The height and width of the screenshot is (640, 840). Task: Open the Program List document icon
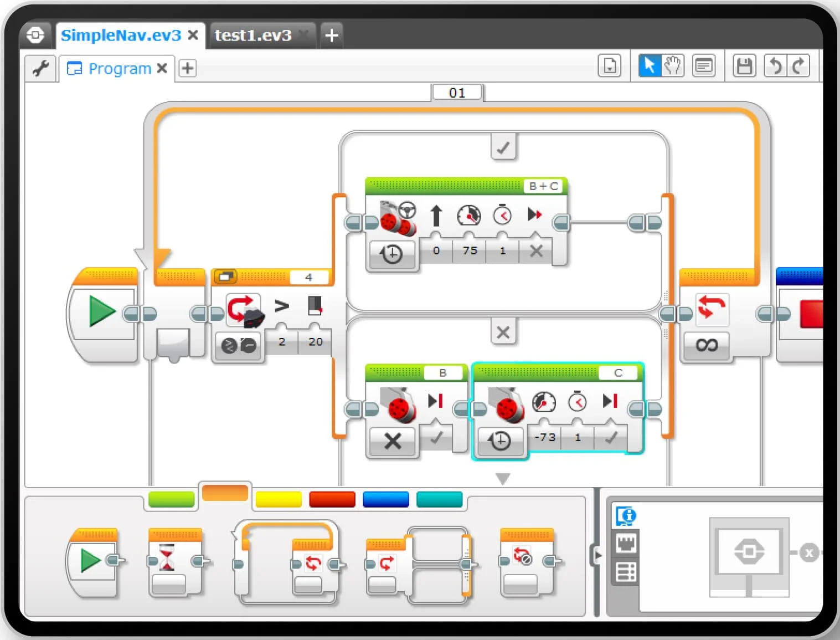coord(609,66)
